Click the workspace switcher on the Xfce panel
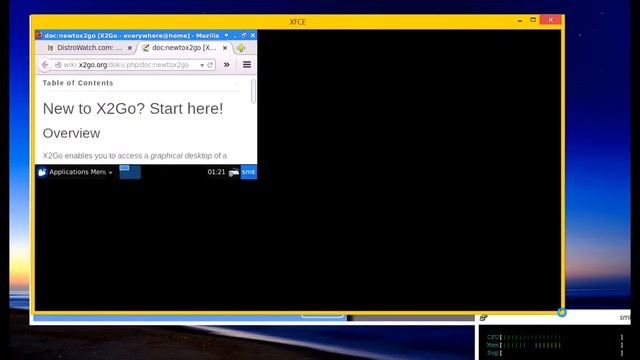 130,172
